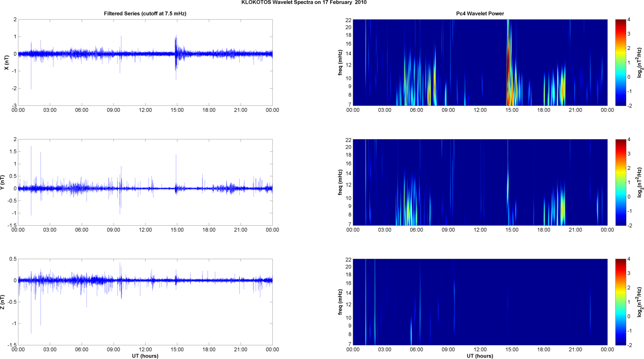Click the '03:00' time tick under the bottom spectrogram
Image resolution: width=644 pixels, height=359 pixels.
[384, 349]
